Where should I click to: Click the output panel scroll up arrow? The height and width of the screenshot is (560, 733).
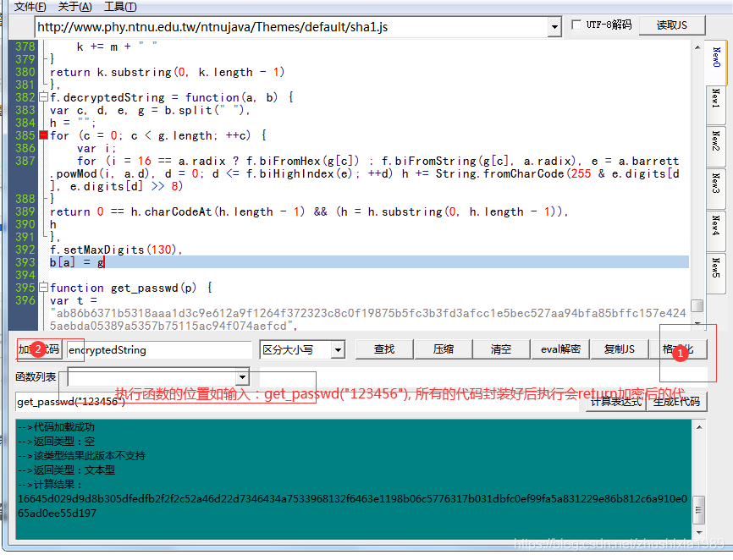[699, 427]
